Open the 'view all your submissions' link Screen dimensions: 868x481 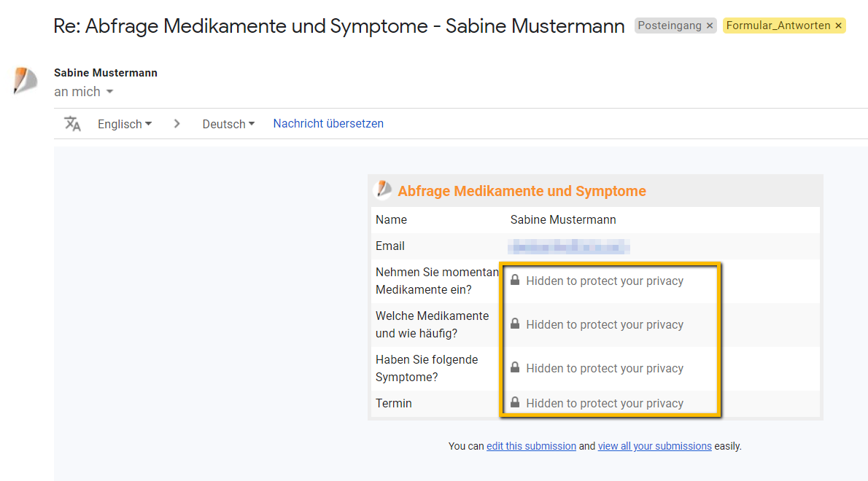[654, 446]
